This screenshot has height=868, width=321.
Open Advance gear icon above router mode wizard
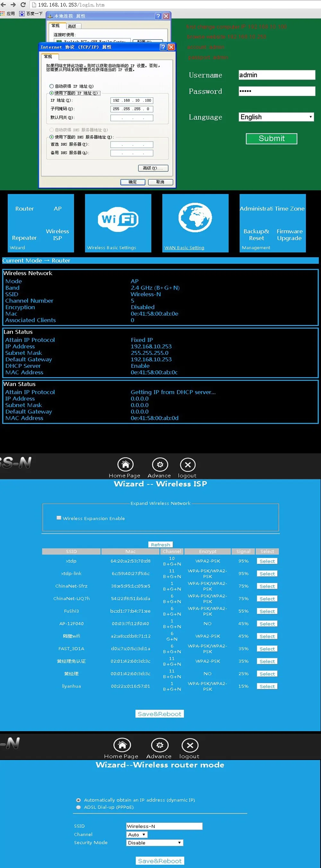[x=160, y=745]
